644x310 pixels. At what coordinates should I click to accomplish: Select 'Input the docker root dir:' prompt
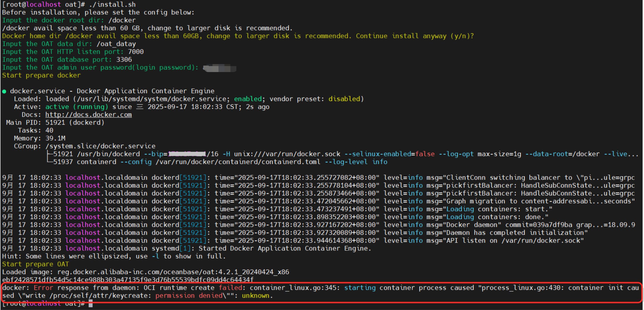click(53, 20)
